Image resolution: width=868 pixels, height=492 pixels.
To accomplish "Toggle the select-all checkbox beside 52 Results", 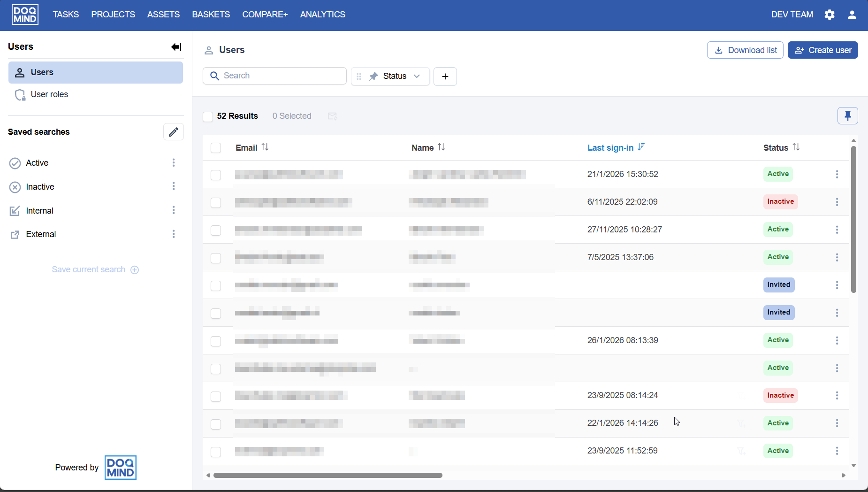I will [x=208, y=116].
